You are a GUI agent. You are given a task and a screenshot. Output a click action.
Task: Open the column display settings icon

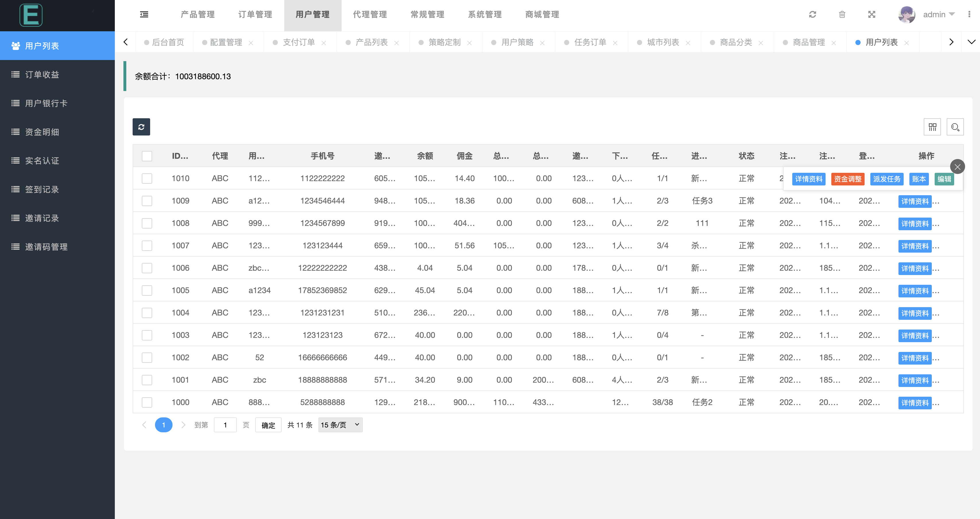coord(932,127)
